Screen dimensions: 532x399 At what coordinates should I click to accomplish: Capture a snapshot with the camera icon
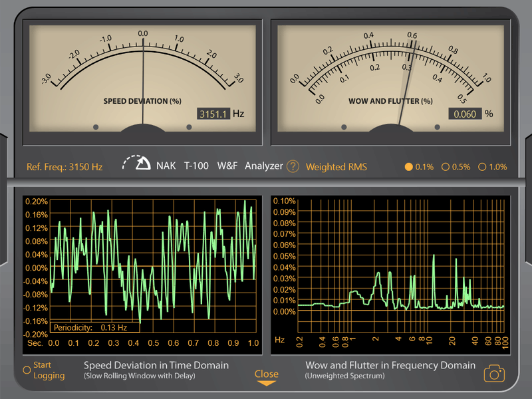493,373
